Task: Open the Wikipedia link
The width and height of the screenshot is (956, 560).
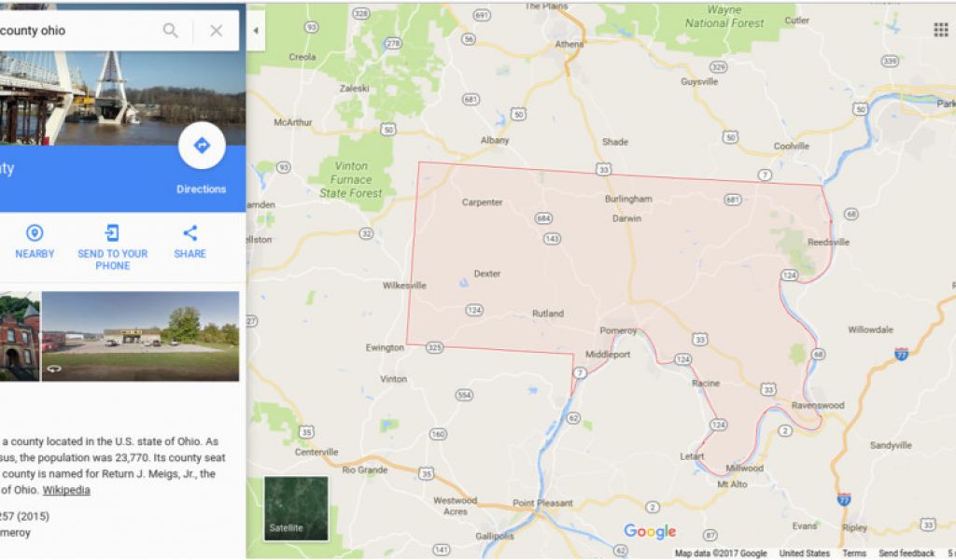Action: tap(66, 490)
